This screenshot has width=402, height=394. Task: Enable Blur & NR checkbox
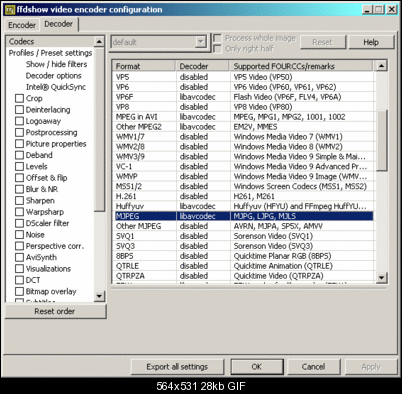(x=20, y=189)
